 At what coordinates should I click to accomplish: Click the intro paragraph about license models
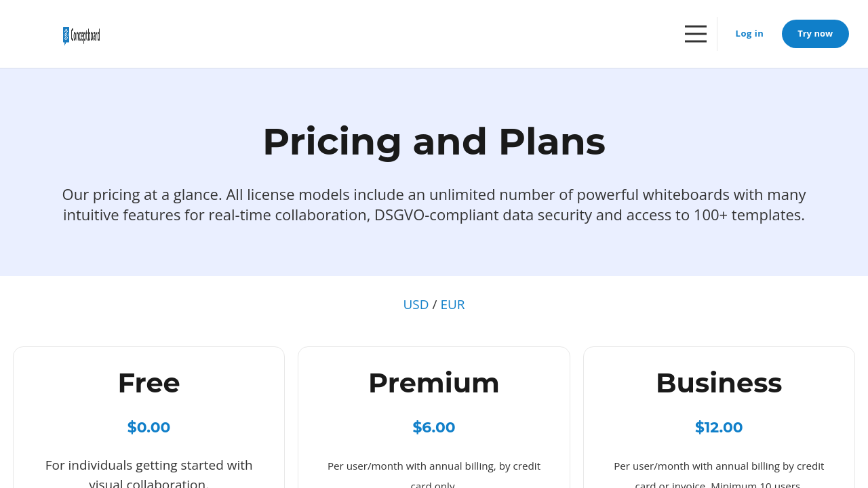coord(433,205)
